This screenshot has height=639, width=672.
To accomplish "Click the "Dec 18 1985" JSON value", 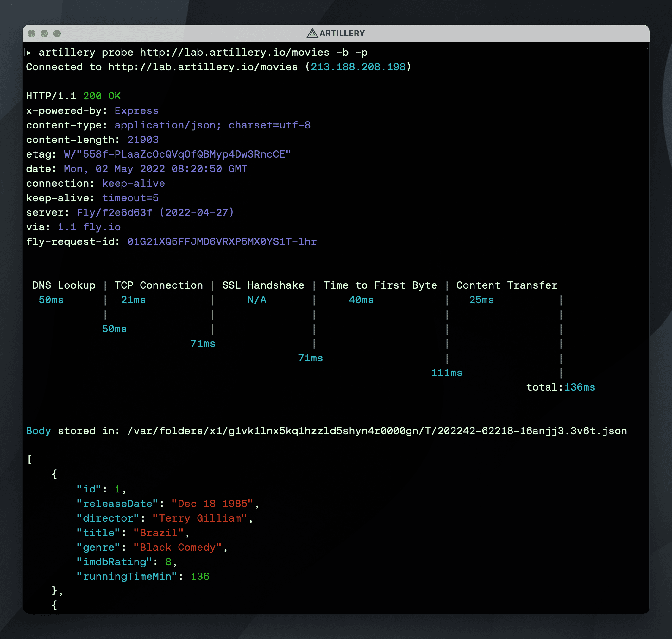I will pyautogui.click(x=212, y=504).
